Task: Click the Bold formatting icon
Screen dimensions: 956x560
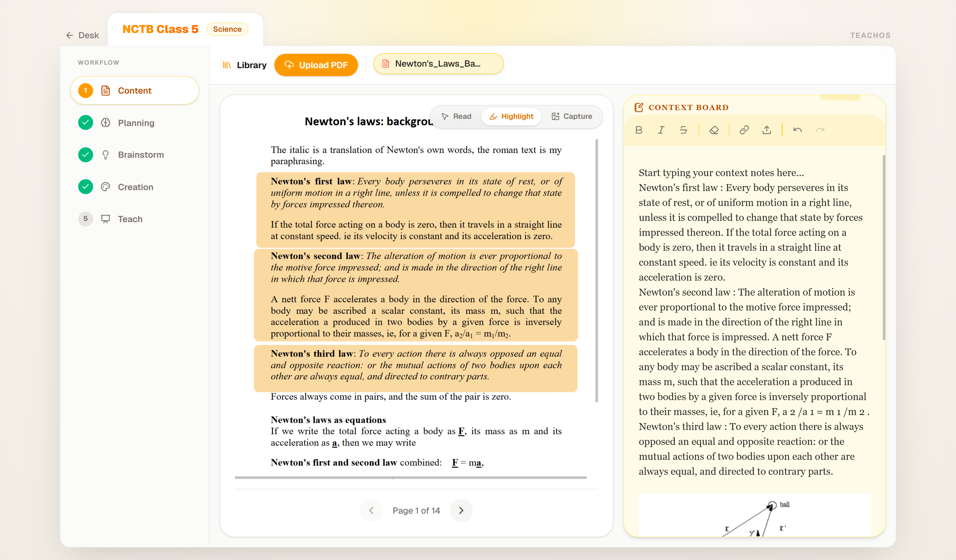Action: (639, 130)
